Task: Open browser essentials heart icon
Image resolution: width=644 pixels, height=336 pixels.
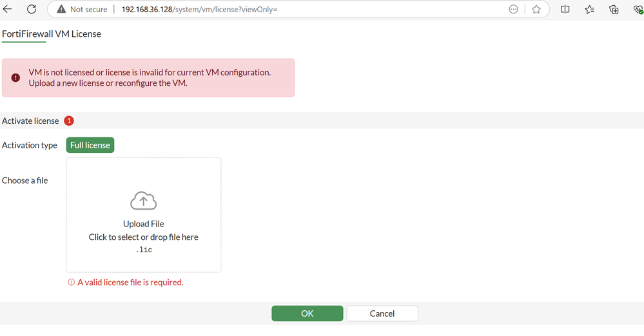Action: [638, 9]
